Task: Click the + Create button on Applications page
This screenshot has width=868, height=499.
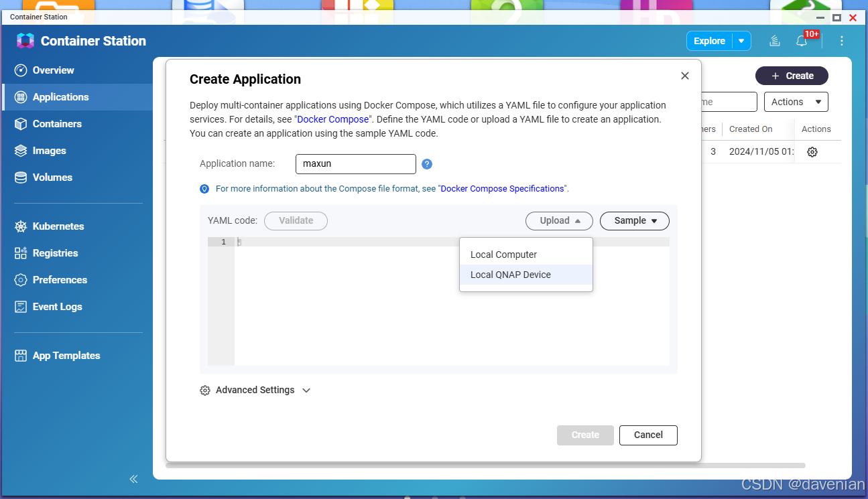Action: (792, 76)
